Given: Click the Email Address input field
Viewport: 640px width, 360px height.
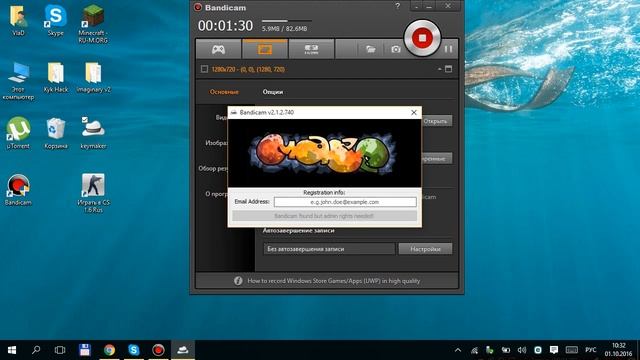Looking at the screenshot, I should (345, 202).
